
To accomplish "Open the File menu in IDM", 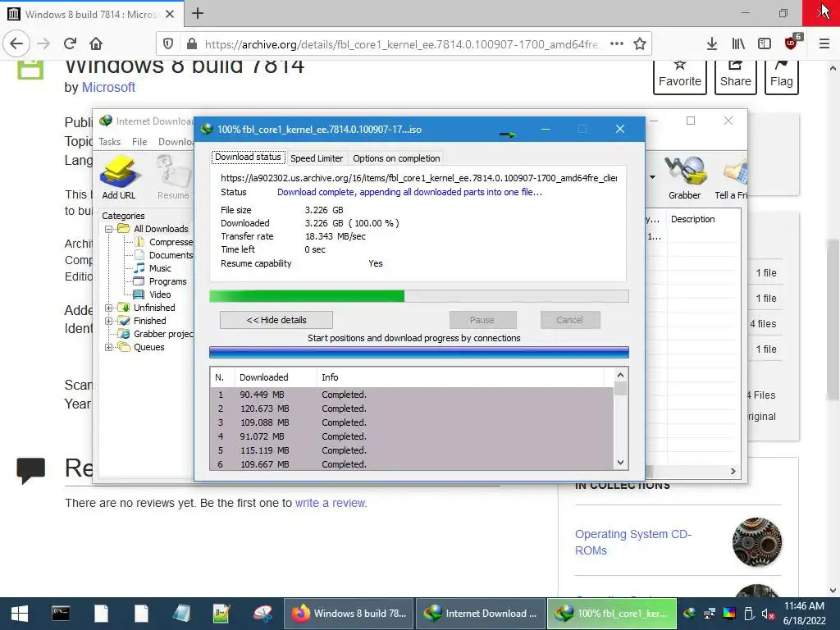I will pyautogui.click(x=139, y=141).
